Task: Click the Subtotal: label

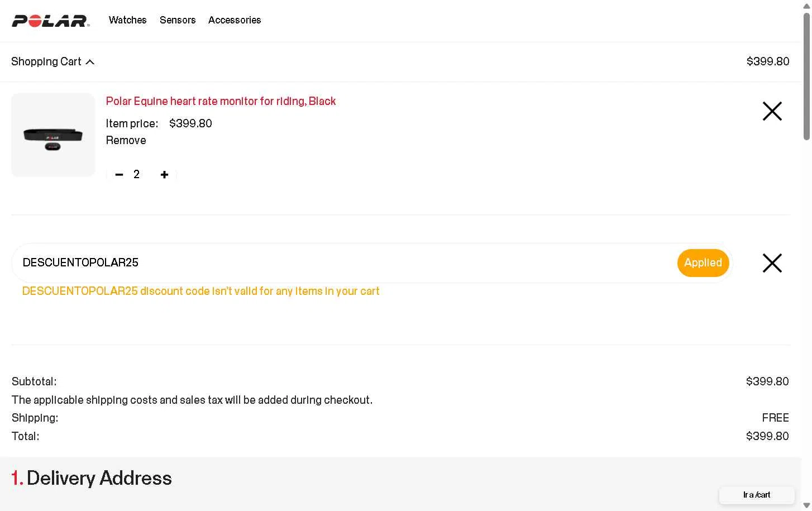Action: click(34, 381)
